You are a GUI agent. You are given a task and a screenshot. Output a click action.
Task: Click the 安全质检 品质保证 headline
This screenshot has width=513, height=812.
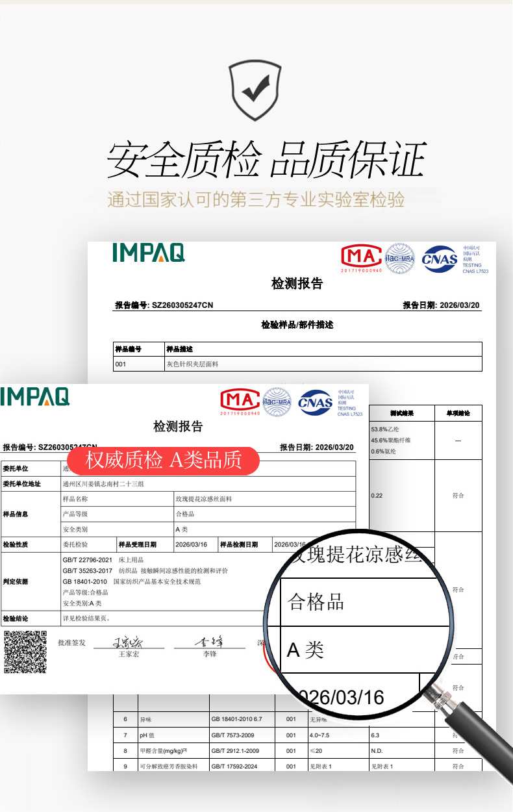coord(266,160)
